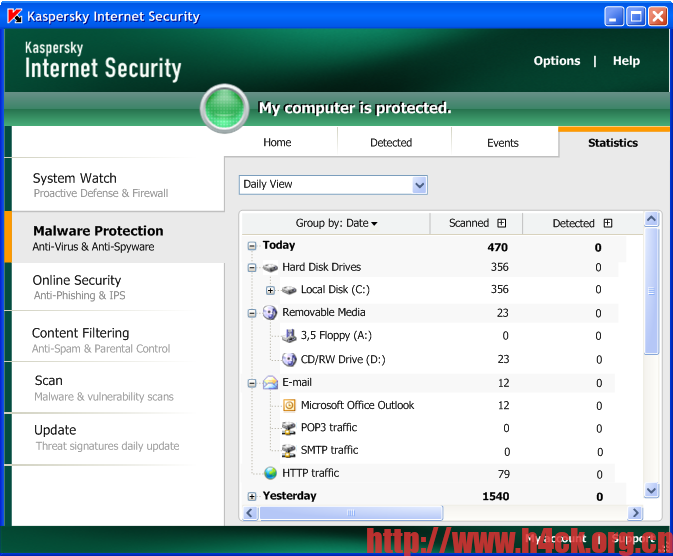Open Help in the header

tap(626, 61)
